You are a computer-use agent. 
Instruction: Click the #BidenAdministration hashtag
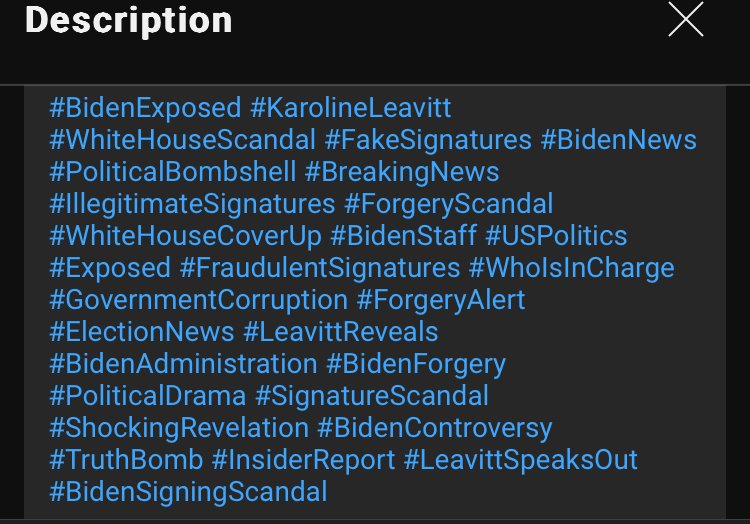[183, 363]
